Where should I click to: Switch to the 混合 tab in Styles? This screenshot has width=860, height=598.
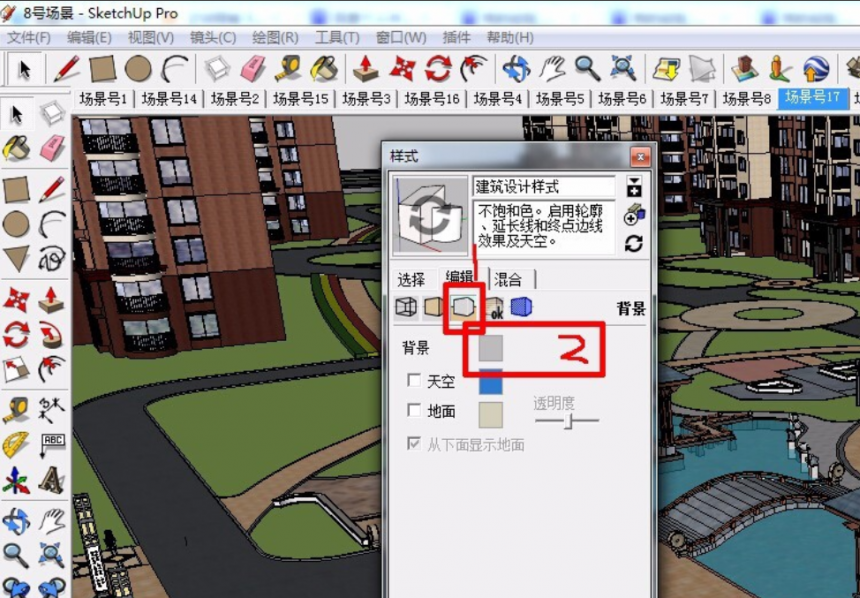tap(510, 280)
